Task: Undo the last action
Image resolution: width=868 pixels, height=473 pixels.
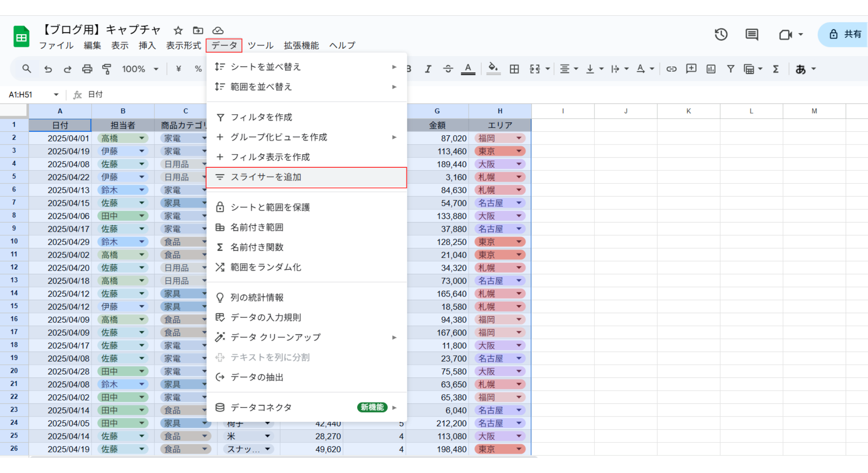Action: pos(48,69)
